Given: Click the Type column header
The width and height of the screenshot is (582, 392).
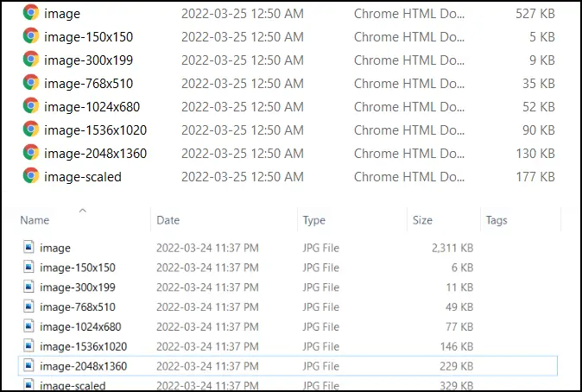Looking at the screenshot, I should tap(313, 221).
